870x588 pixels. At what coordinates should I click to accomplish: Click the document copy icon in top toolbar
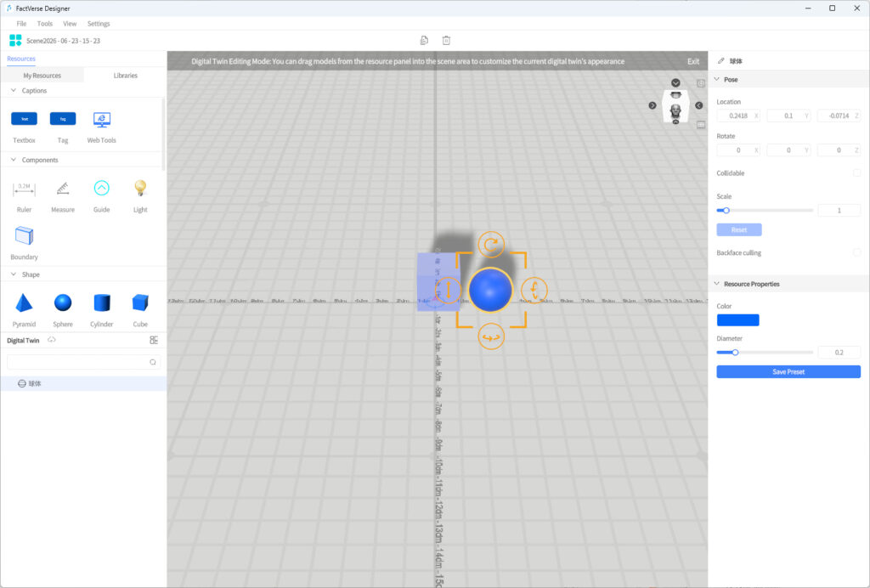425,40
